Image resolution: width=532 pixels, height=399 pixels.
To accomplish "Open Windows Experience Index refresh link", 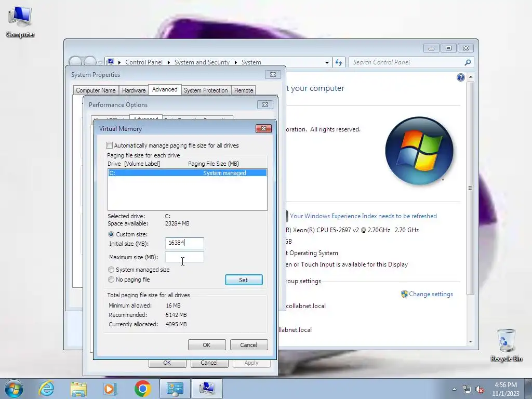I will [x=363, y=216].
